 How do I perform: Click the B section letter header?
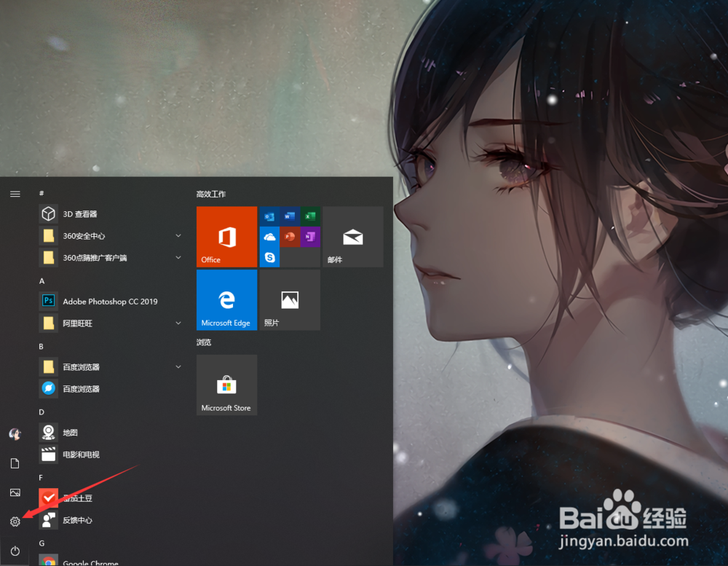click(x=41, y=346)
